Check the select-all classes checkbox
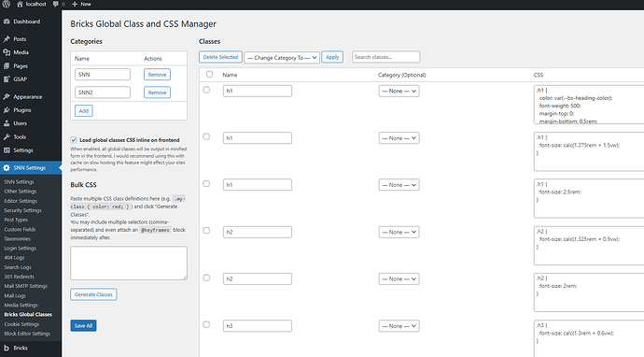The image size is (644, 357). point(209,75)
